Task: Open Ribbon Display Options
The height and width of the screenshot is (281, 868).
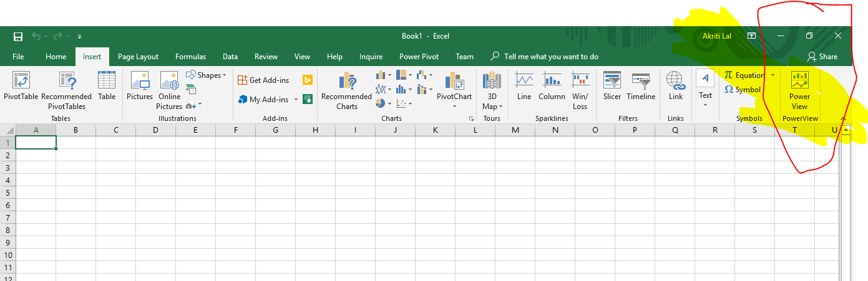Action: pos(751,36)
